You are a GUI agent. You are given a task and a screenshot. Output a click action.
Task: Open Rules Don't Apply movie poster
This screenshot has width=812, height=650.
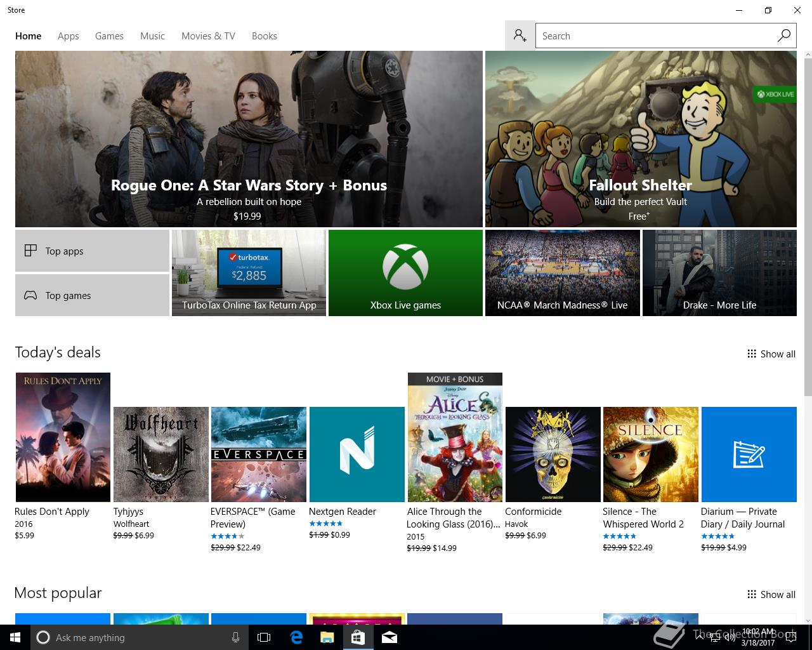(x=63, y=437)
